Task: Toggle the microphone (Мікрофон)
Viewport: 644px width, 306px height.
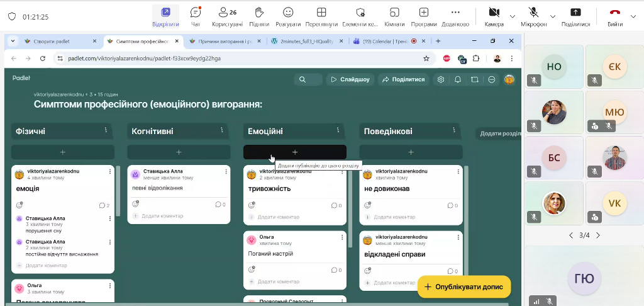Action: 533,16
